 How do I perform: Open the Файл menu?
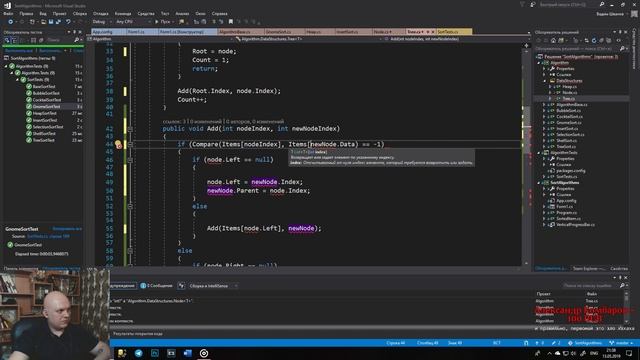[8, 13]
